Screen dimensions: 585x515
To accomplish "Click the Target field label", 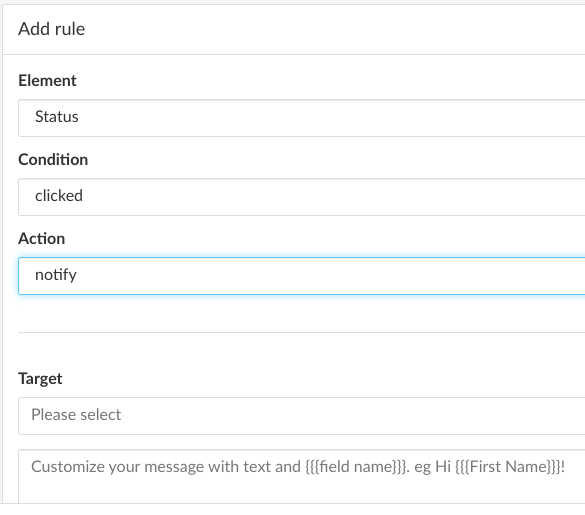I will coord(40,379).
